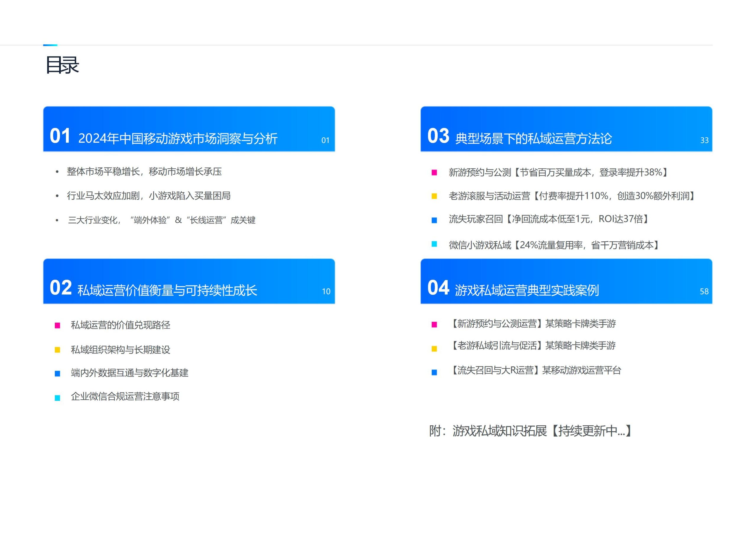Screen dimensions: 756x537
Task: Open section 03 典型场景下的私域运营方法论 header
Action: click(566, 129)
